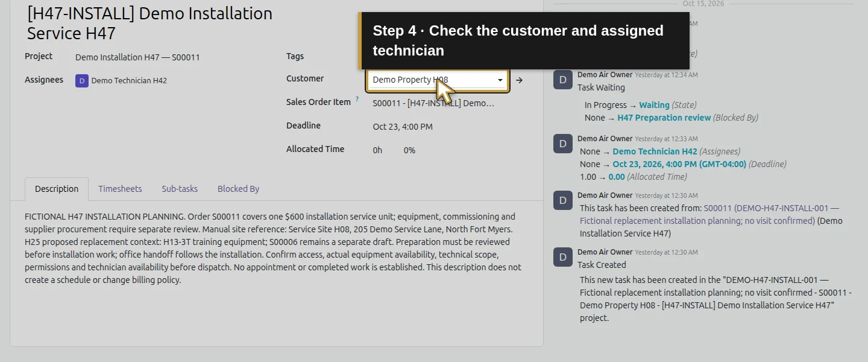Click the Sales Order Item S00011 value
This screenshot has width=868, height=362.
point(433,103)
